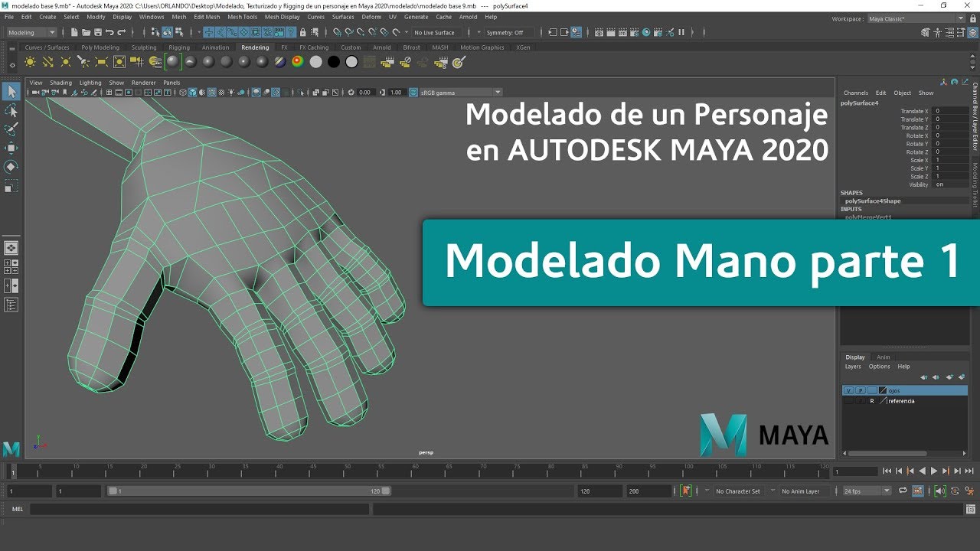Image resolution: width=980 pixels, height=551 pixels.
Task: Open the Mesh Tools menu
Action: tap(242, 16)
